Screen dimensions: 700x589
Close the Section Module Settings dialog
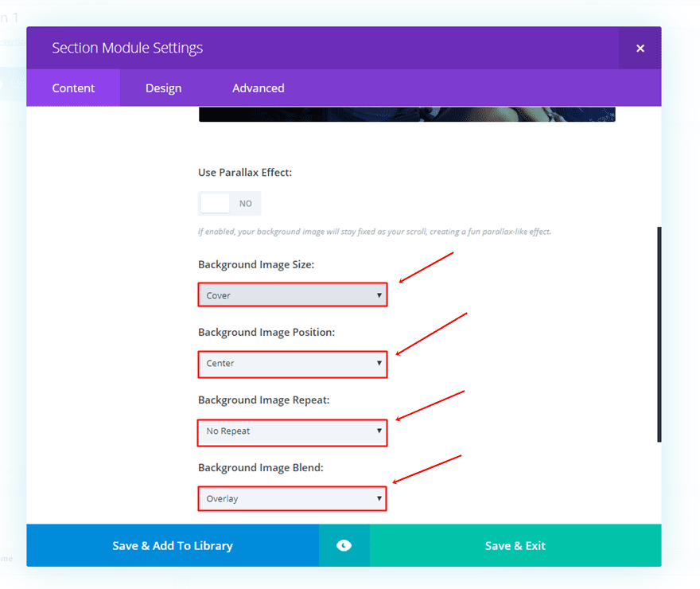640,49
